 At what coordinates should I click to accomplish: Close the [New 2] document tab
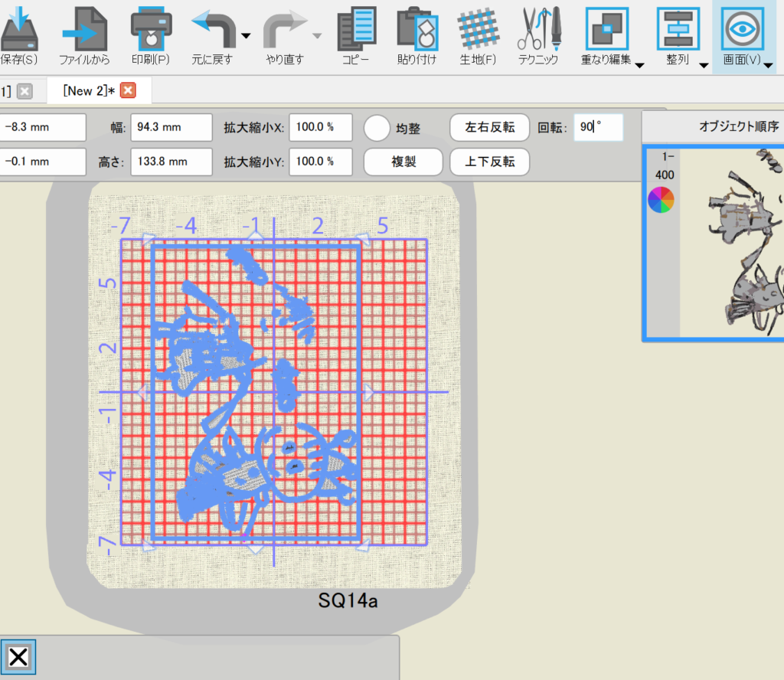(x=128, y=91)
